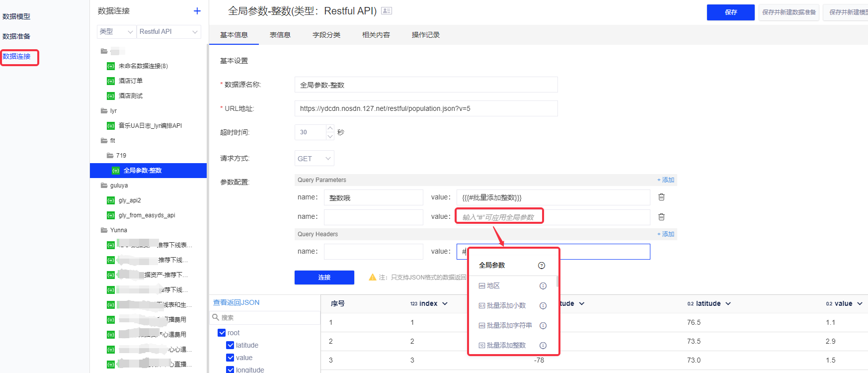Toggle the latitude field checkbox

click(x=230, y=345)
